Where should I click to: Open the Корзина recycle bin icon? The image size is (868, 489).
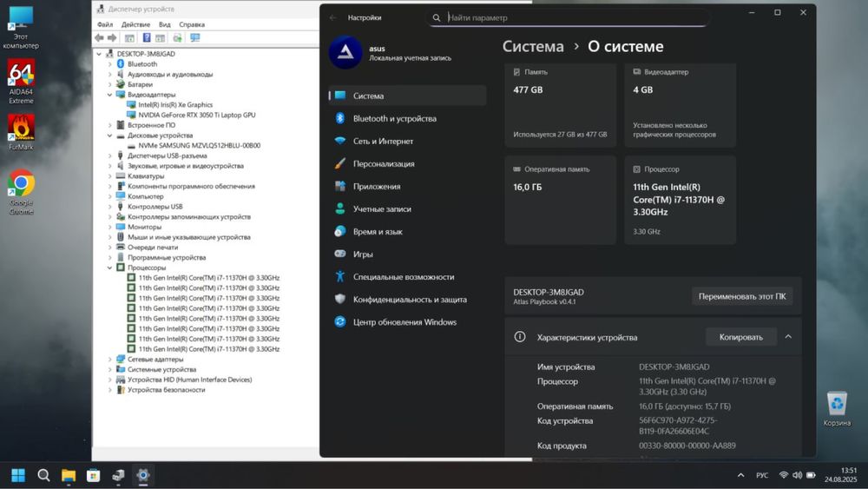(837, 409)
